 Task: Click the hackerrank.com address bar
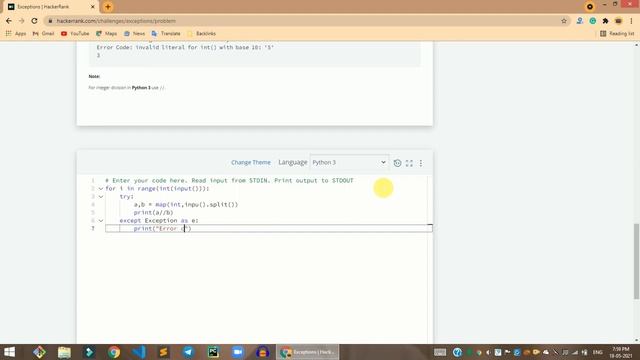tap(306, 21)
